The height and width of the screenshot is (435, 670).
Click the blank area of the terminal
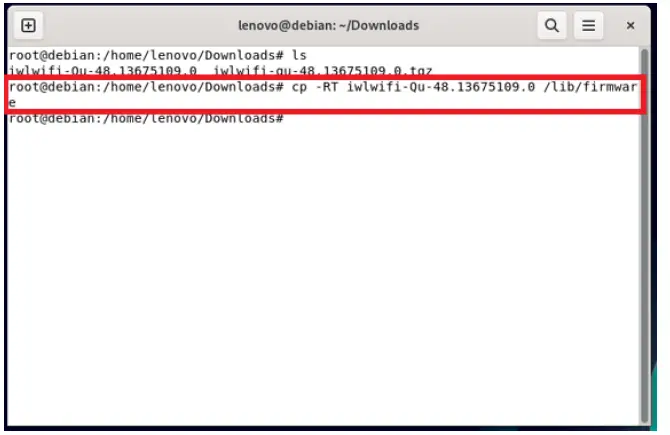[323, 273]
